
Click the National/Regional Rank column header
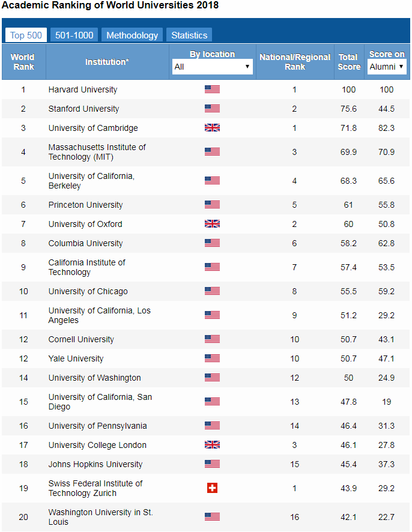(295, 62)
